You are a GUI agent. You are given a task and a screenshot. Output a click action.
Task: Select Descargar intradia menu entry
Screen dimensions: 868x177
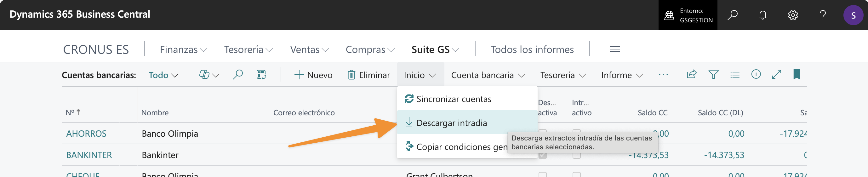[x=467, y=123]
